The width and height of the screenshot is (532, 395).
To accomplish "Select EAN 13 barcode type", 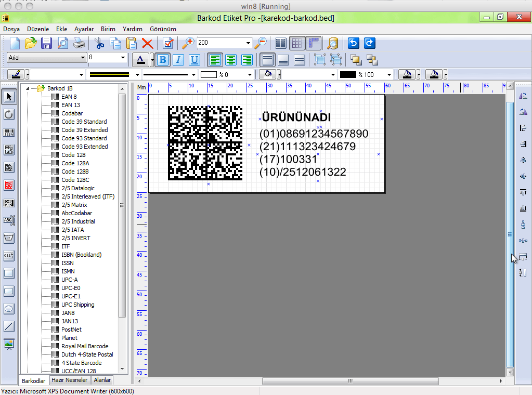I will coord(71,105).
